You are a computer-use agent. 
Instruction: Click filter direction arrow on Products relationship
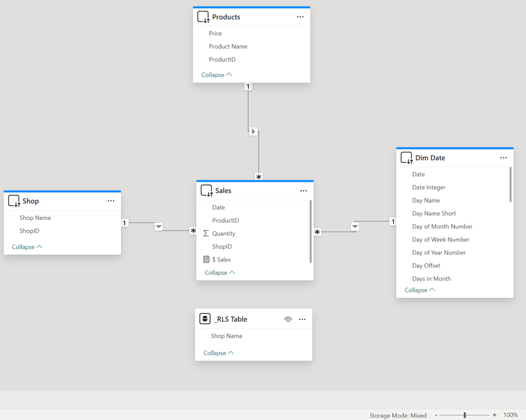pyautogui.click(x=253, y=132)
